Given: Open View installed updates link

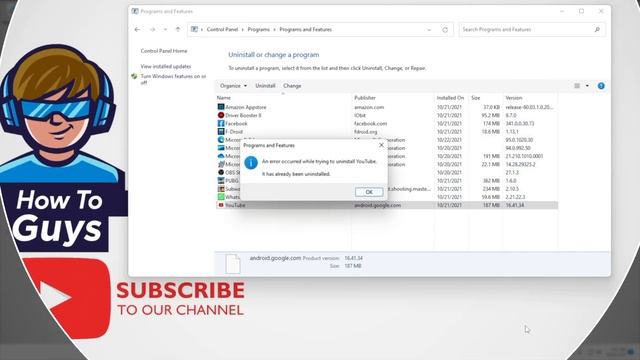Looking at the screenshot, I should click(x=166, y=66).
